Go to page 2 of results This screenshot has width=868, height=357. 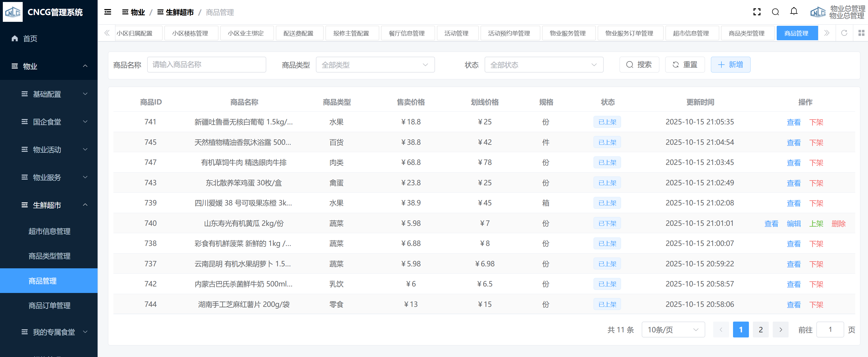pos(760,330)
